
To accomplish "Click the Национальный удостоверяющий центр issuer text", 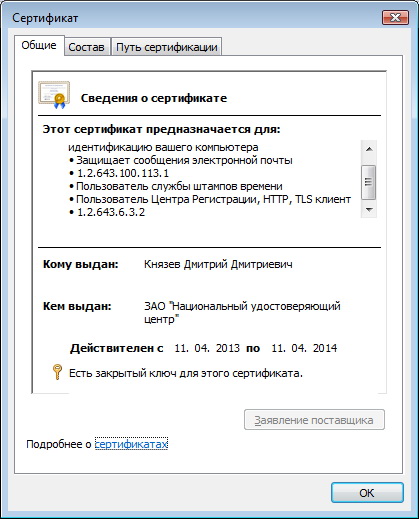I will [242, 312].
